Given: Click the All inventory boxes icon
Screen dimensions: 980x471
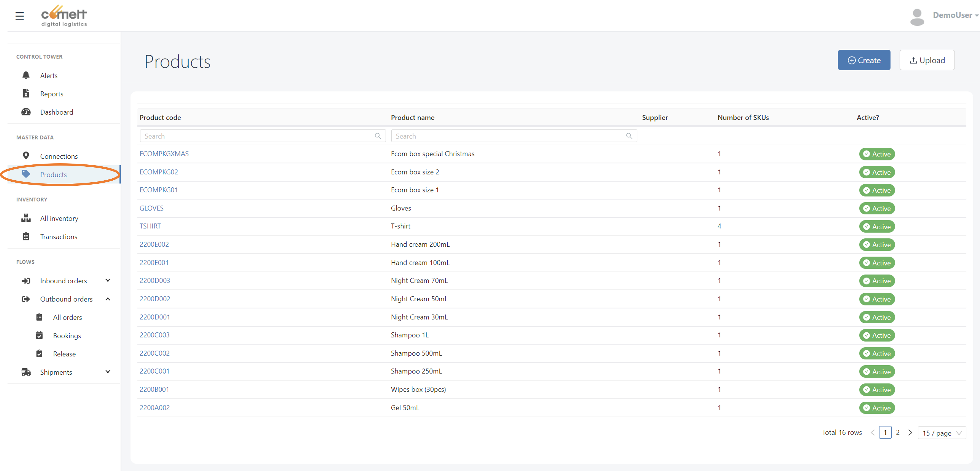Looking at the screenshot, I should point(26,218).
